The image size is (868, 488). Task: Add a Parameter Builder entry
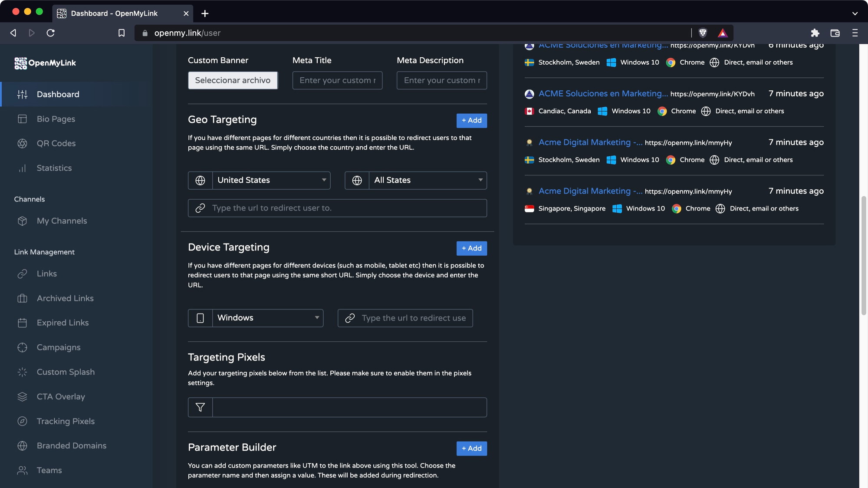471,448
